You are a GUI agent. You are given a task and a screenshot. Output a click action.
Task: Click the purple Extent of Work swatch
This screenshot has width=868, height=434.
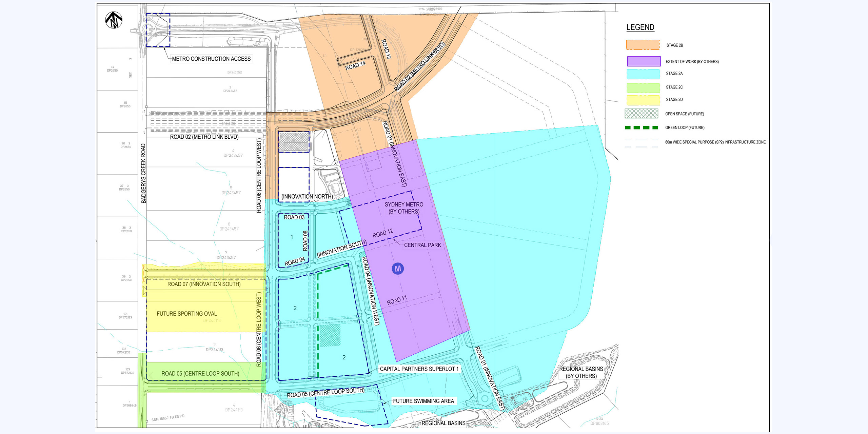click(x=644, y=61)
